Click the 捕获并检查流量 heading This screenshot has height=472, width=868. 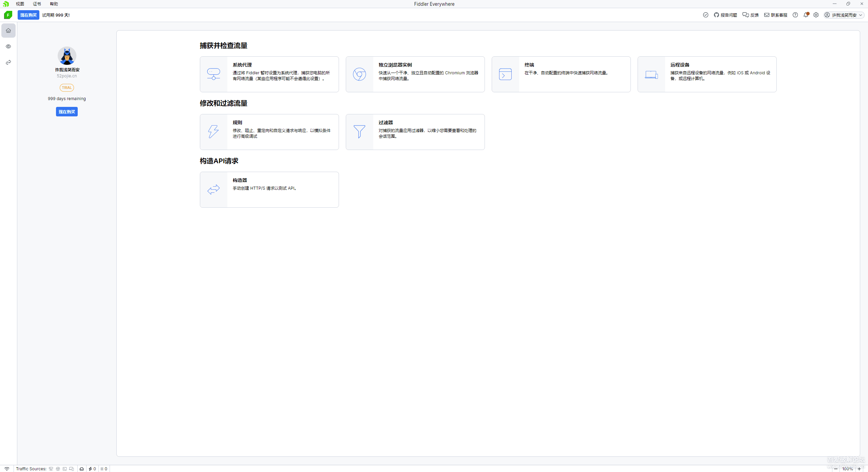pyautogui.click(x=224, y=45)
